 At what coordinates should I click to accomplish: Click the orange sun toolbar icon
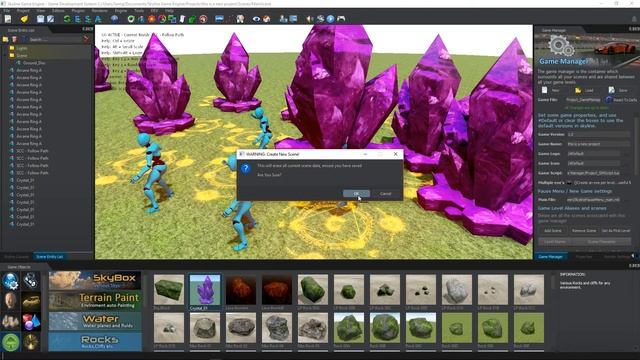click(x=151, y=19)
